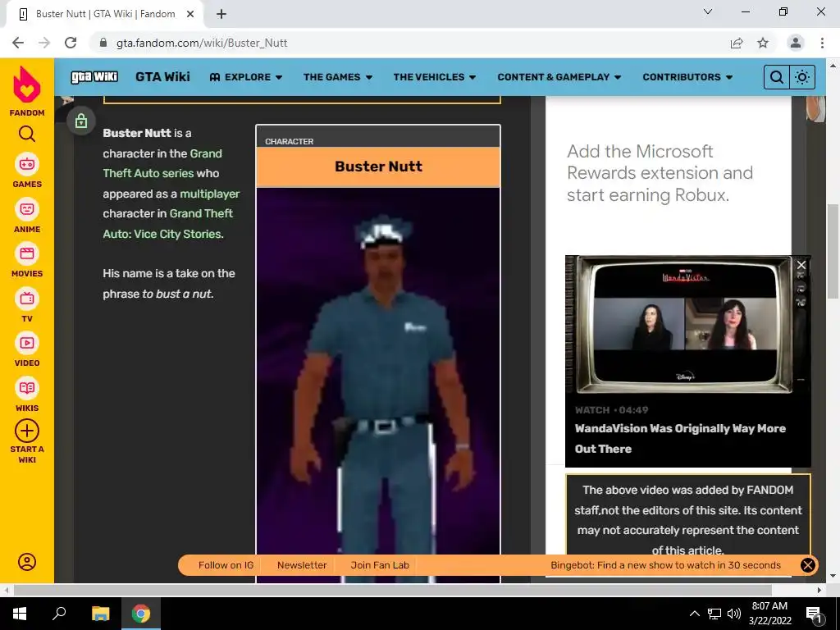Select the Buster Nutt browser tab

pos(105,14)
